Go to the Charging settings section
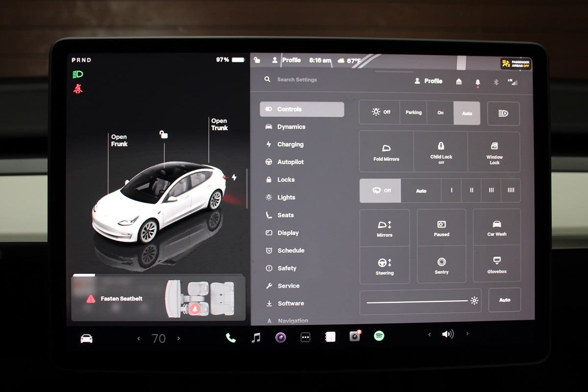The image size is (588, 392). (x=290, y=145)
